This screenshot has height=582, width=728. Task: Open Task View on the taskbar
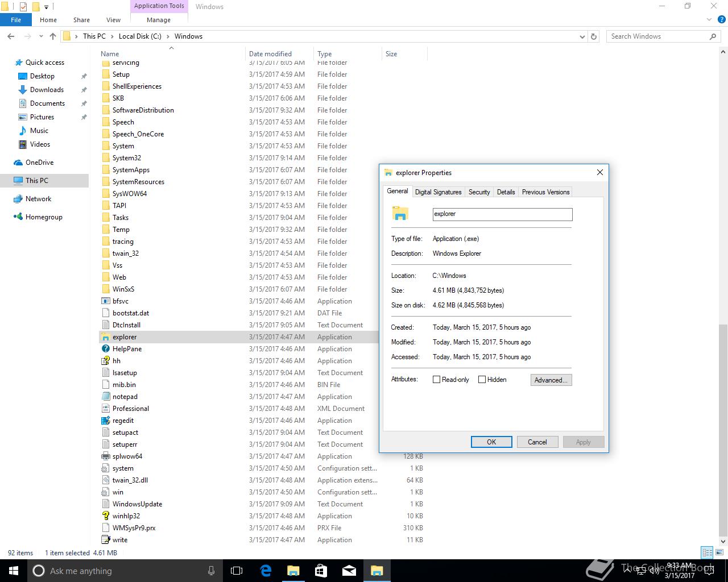click(x=237, y=571)
